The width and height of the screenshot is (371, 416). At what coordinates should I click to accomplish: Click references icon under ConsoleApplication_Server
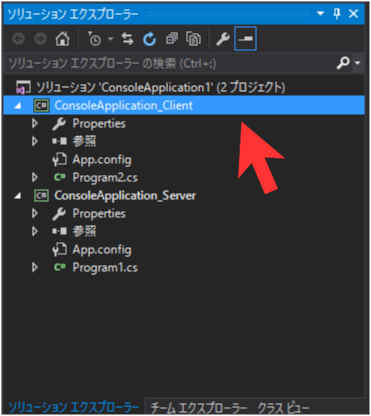[59, 231]
